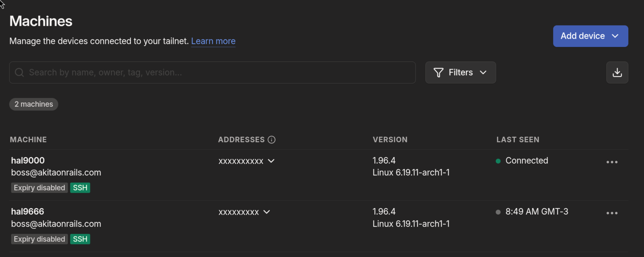The image size is (644, 257).
Task: Click the search magnifier icon
Action: point(19,73)
